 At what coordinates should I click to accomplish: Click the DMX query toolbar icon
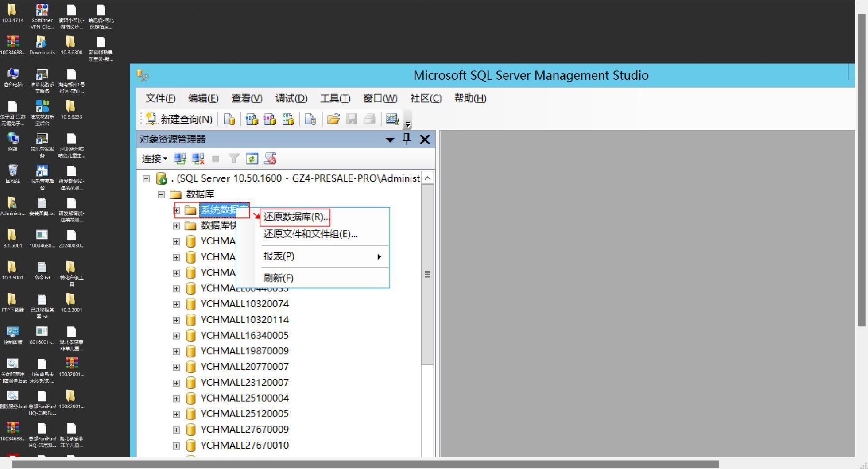(x=270, y=119)
